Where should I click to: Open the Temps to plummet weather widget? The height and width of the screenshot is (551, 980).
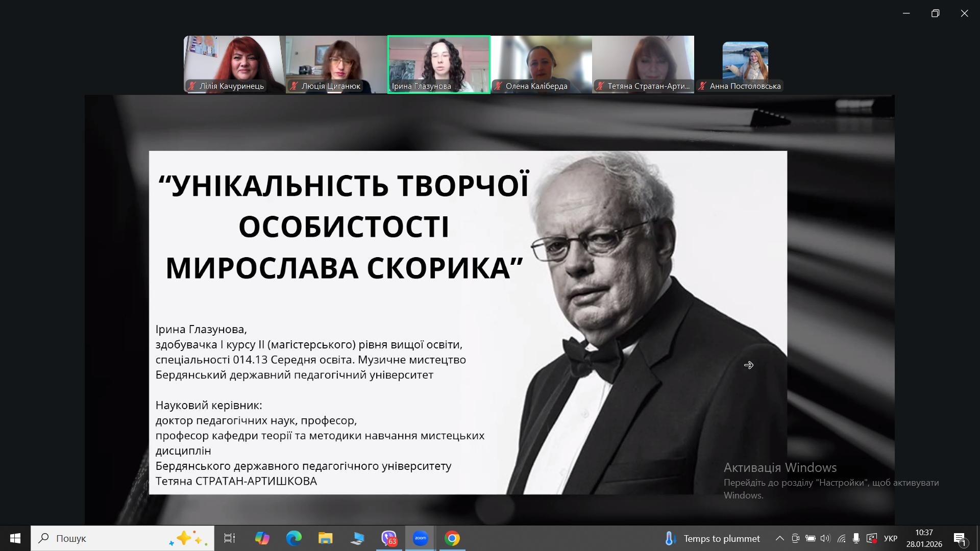(713, 538)
